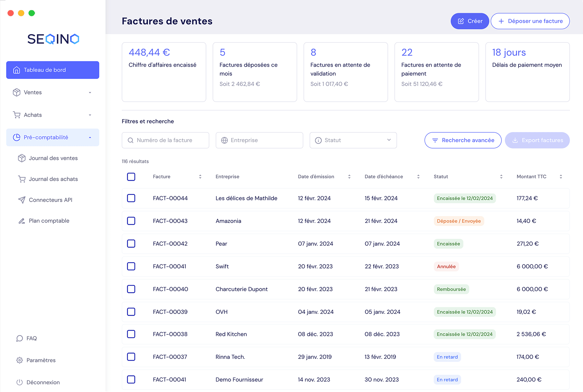Select the checkbox for FACT-00037 row
Screen dimensions: 583x392
[131, 357]
